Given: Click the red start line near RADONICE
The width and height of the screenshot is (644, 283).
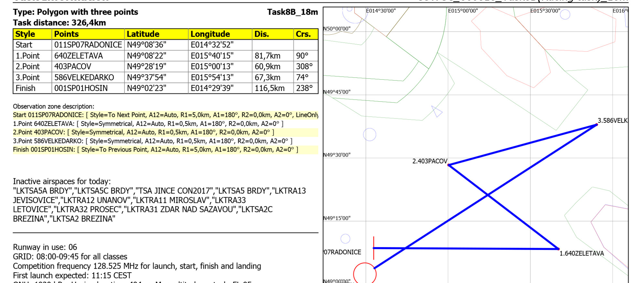Looking at the screenshot, I should [x=374, y=248].
